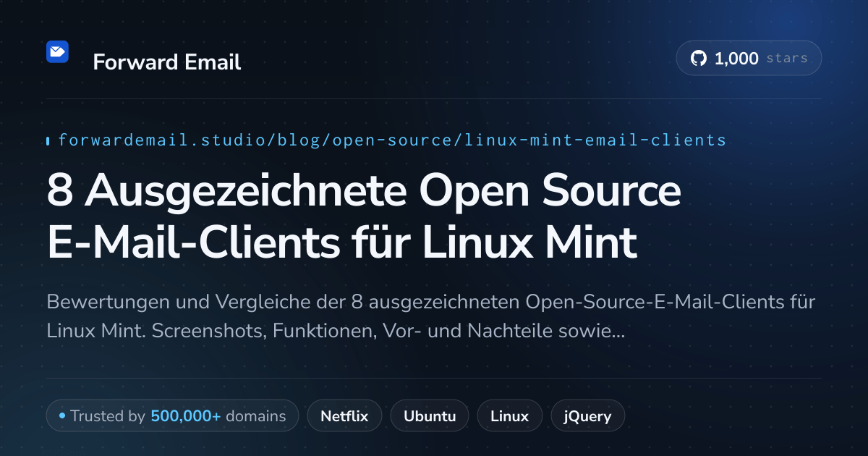Click the Forward Email brand name
The image size is (868, 456).
coord(167,62)
